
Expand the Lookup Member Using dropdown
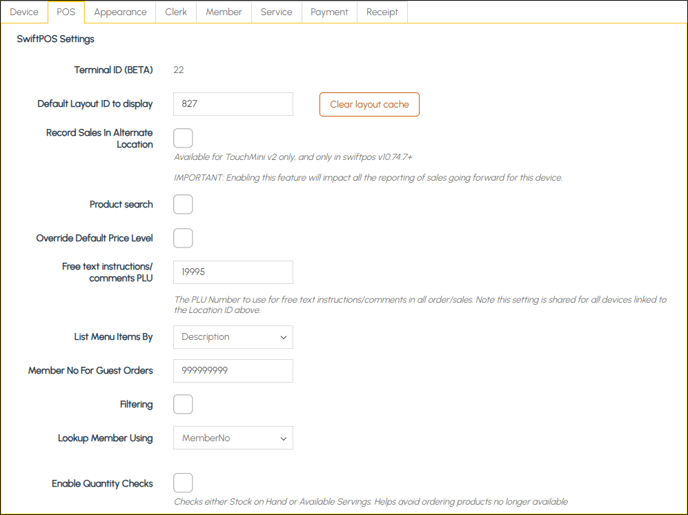pyautogui.click(x=233, y=438)
